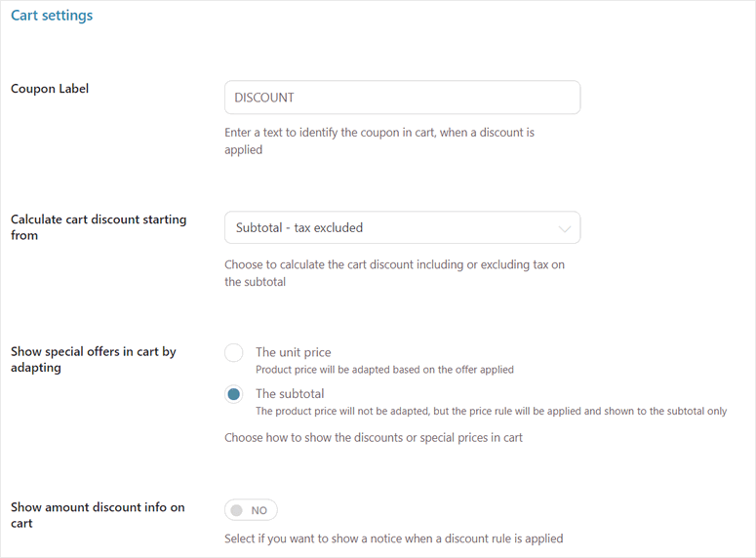Click the 'Cart settings' section heading
This screenshot has width=756, height=558.
52,16
